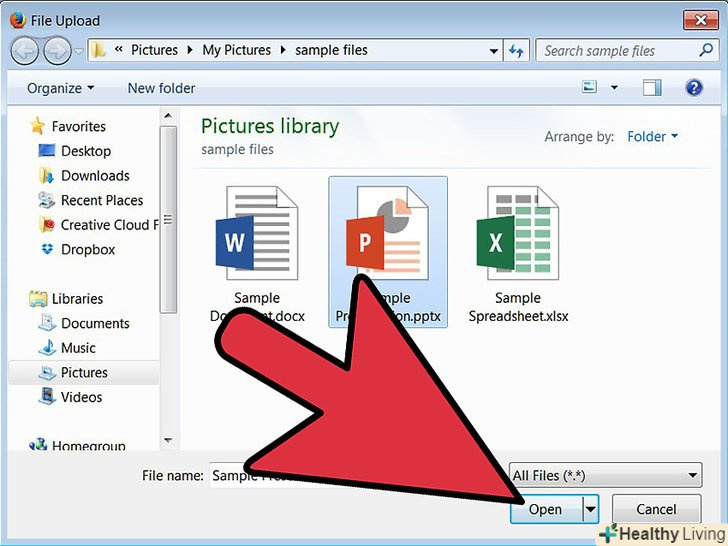
Task: Click navigation pane scroll up arrow
Action: coord(168,116)
